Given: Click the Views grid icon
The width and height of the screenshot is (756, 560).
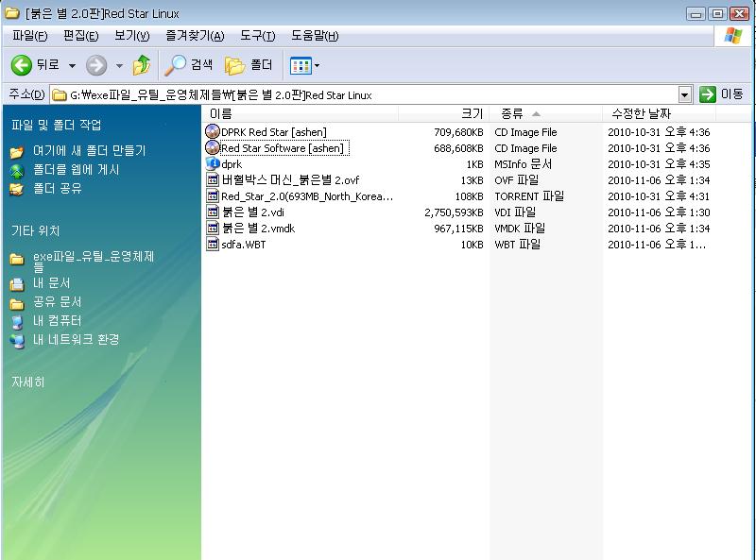Looking at the screenshot, I should point(301,65).
